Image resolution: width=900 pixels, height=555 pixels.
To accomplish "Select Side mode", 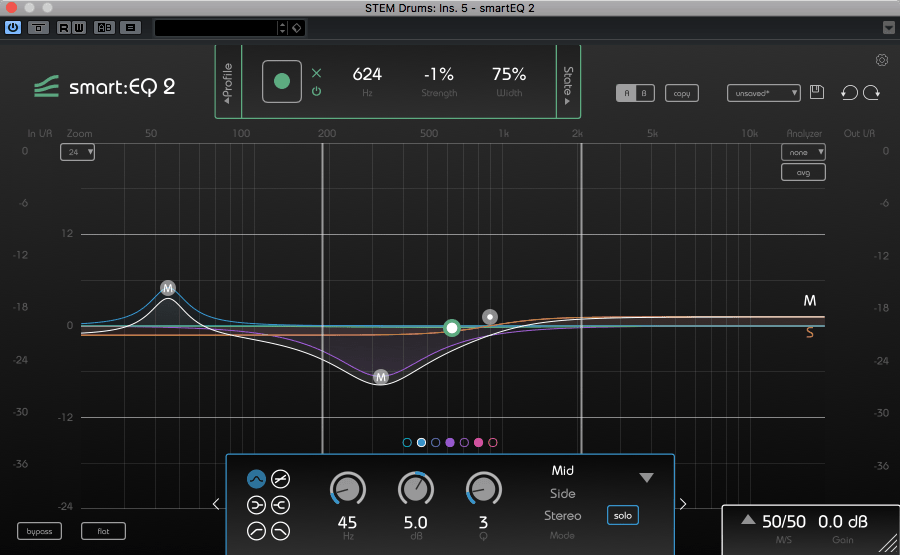I will tap(562, 494).
